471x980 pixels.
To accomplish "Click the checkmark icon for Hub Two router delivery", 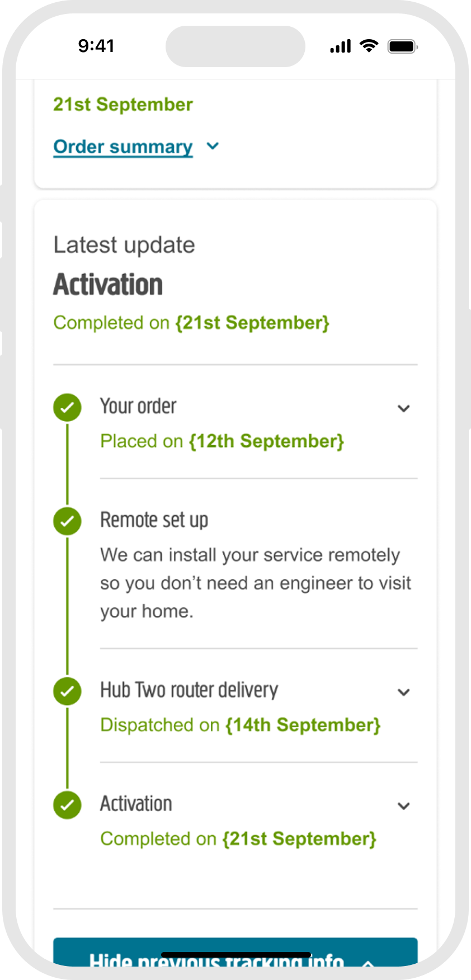I will pyautogui.click(x=67, y=691).
